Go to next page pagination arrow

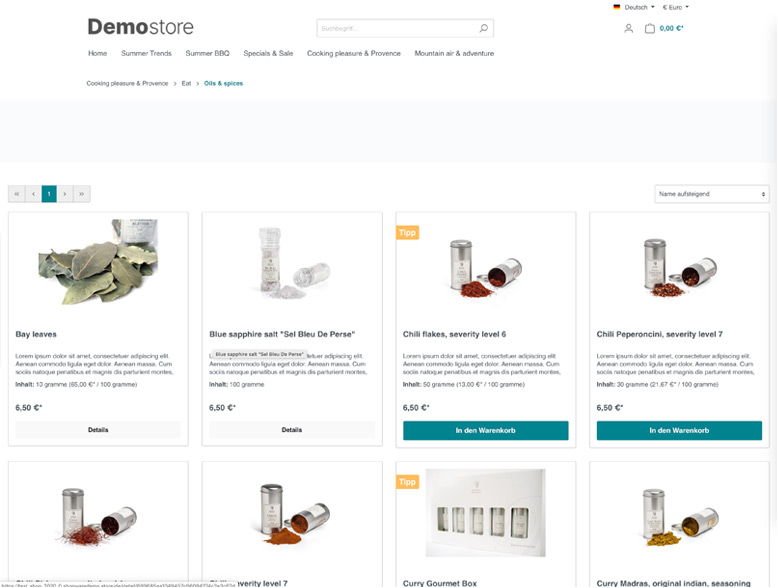point(65,194)
